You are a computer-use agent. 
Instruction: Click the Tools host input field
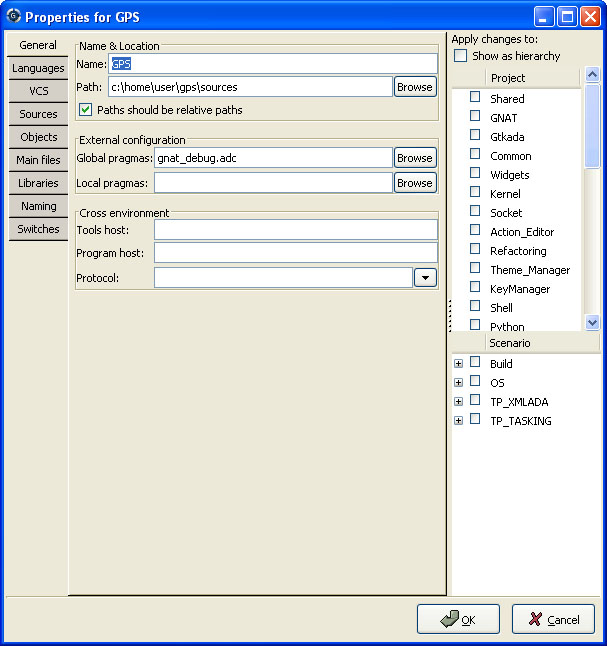[296, 230]
